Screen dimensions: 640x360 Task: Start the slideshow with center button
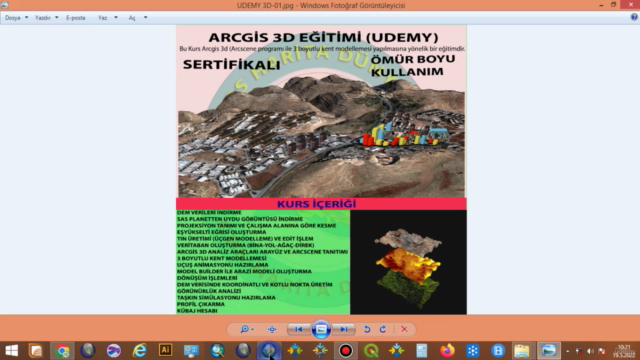[321, 329]
